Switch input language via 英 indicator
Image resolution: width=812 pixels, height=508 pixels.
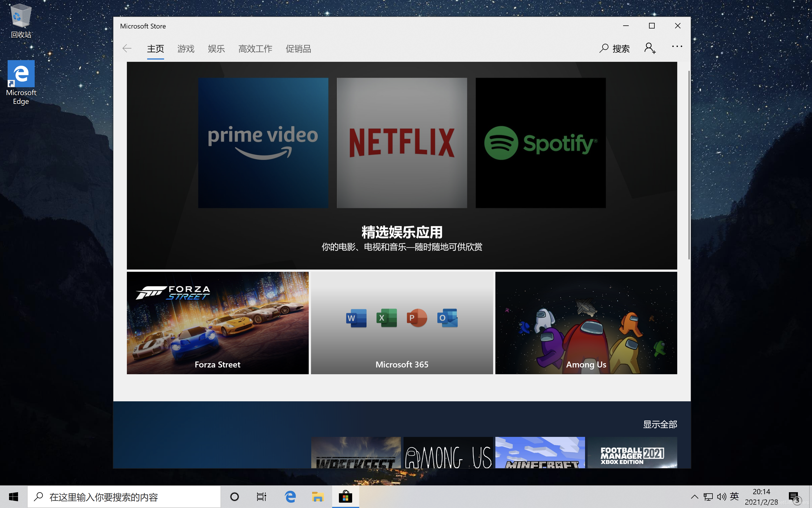tap(734, 496)
